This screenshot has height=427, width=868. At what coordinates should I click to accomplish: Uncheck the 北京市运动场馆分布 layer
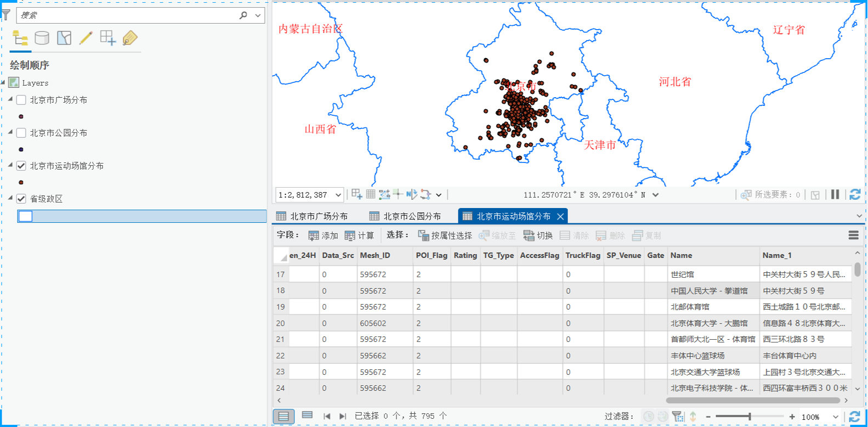[x=21, y=166]
